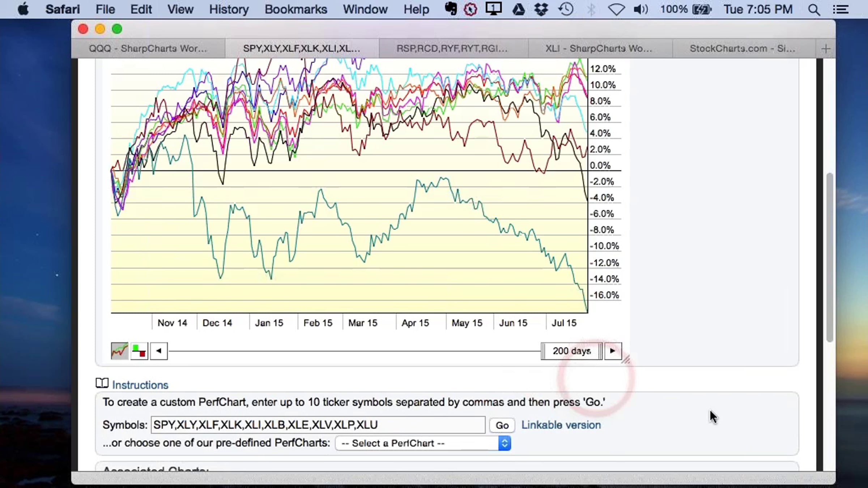The width and height of the screenshot is (868, 488).
Task: Click the Evernote elephant menu bar icon
Action: (x=451, y=9)
